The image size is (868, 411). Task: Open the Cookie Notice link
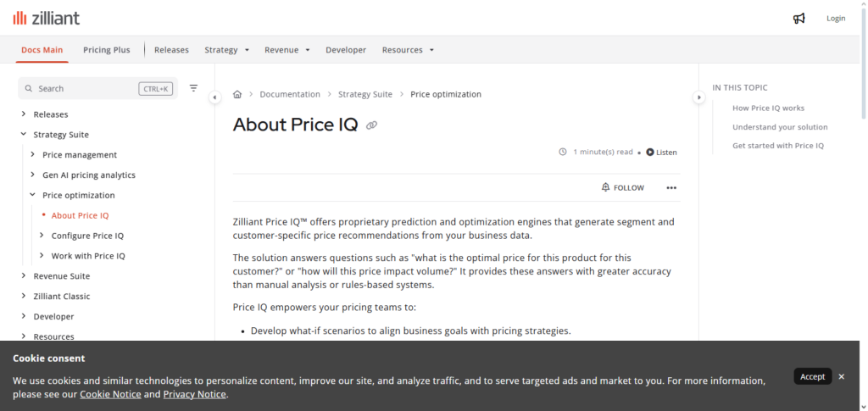pyautogui.click(x=110, y=394)
